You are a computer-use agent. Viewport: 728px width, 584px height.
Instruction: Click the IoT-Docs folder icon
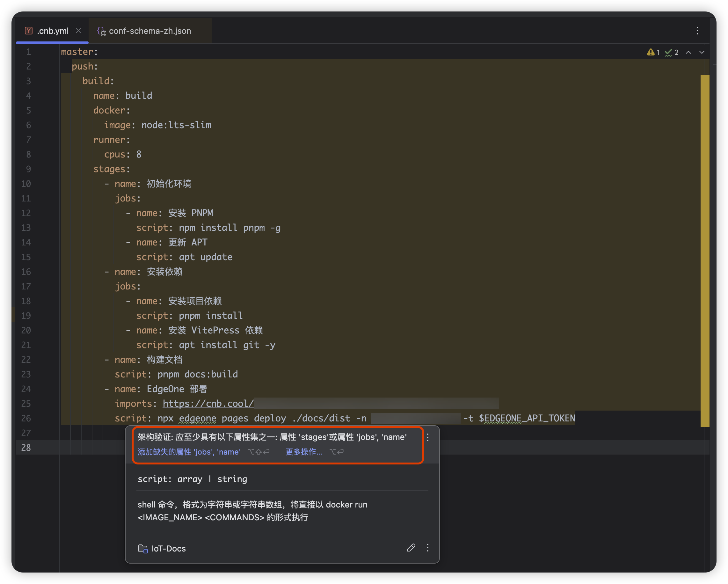click(143, 549)
